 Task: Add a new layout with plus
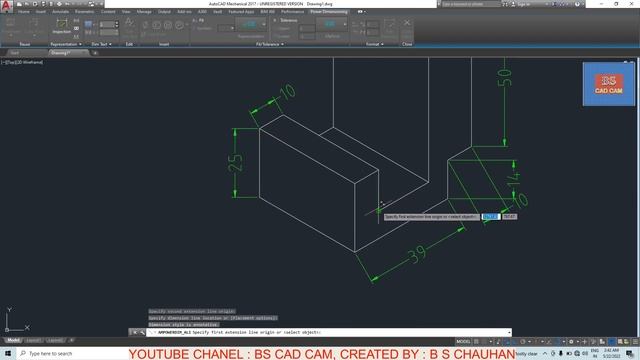(x=71, y=340)
